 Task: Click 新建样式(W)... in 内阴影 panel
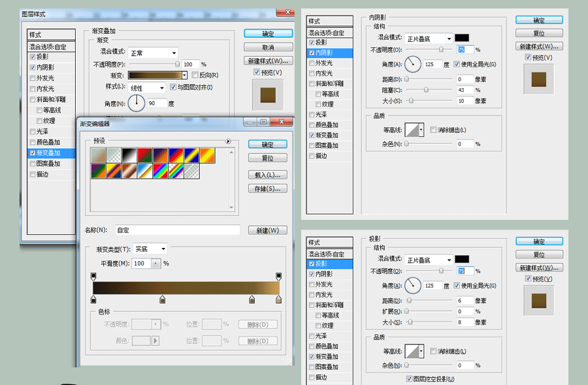(x=539, y=46)
